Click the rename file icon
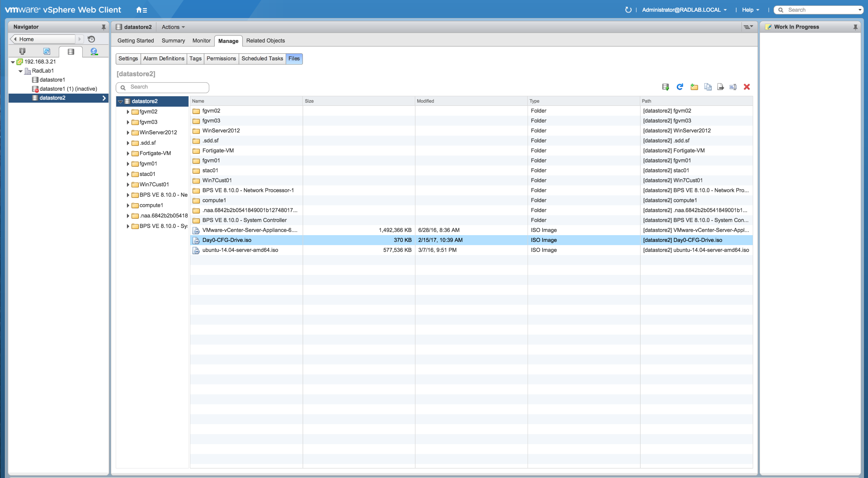 click(x=733, y=87)
